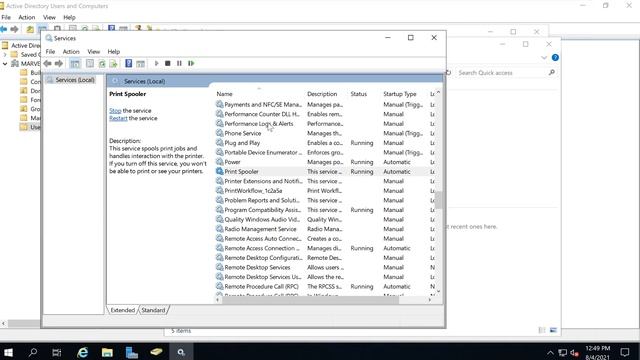Select Remote Access Auto Connection service
Image resolution: width=640 pixels, height=360 pixels.
[325, 238]
